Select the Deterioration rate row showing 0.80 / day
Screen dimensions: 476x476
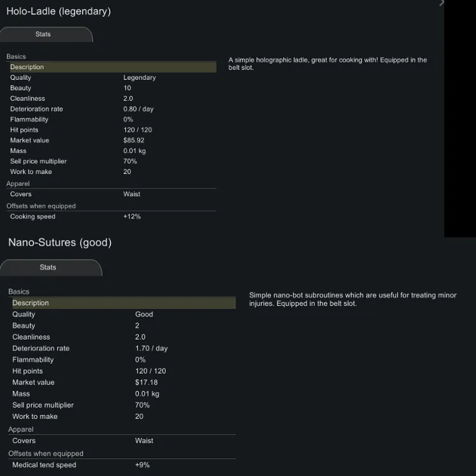[x=112, y=109]
